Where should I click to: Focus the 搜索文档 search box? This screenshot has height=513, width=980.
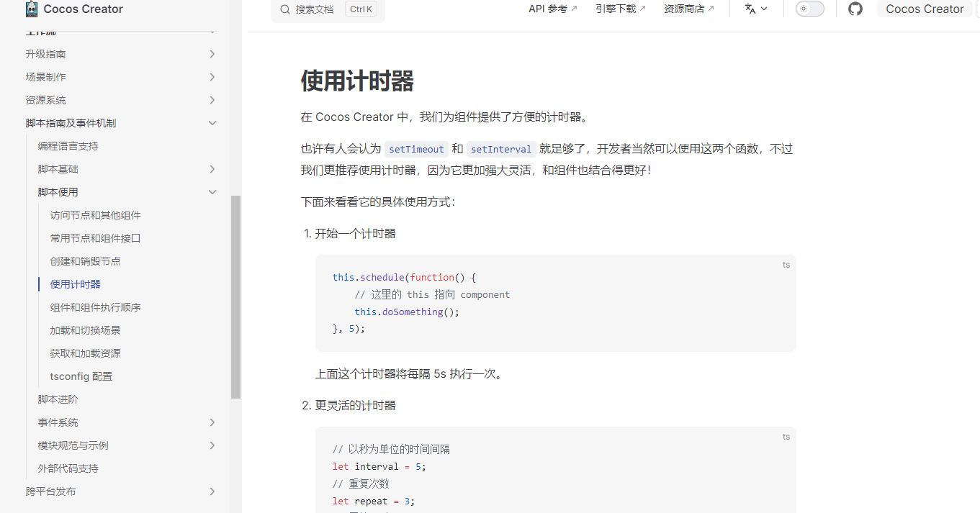pyautogui.click(x=328, y=9)
